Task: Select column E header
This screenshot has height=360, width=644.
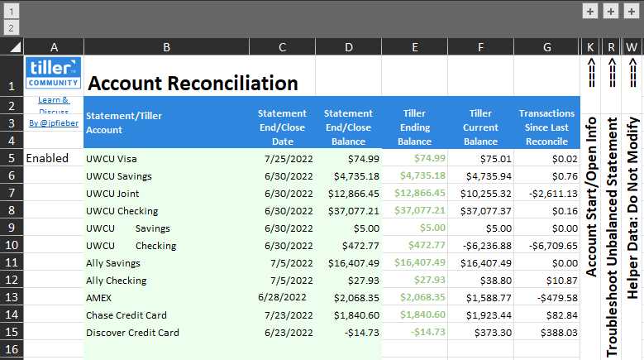Action: tap(414, 47)
